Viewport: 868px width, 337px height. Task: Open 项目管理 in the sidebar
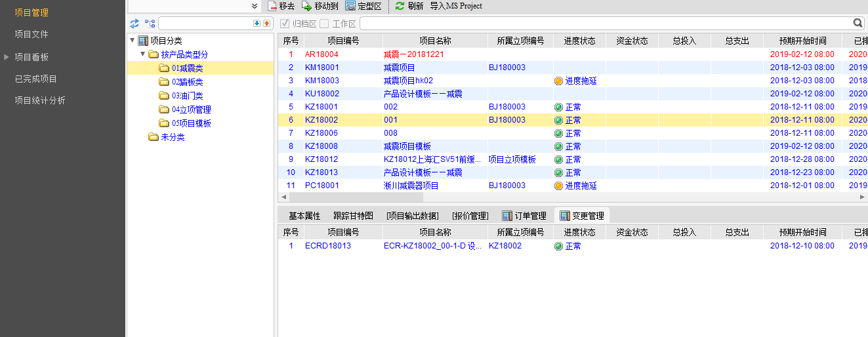[x=31, y=12]
